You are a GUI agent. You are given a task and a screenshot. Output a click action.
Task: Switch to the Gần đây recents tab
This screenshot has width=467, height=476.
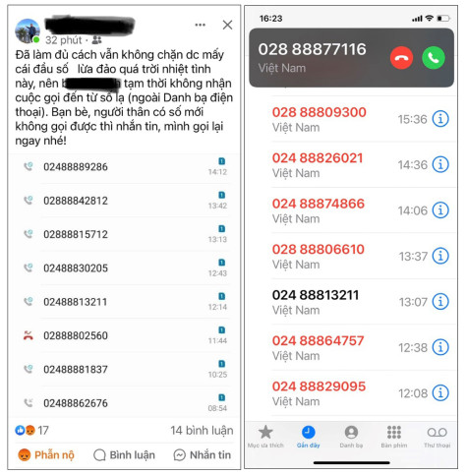coord(308,437)
